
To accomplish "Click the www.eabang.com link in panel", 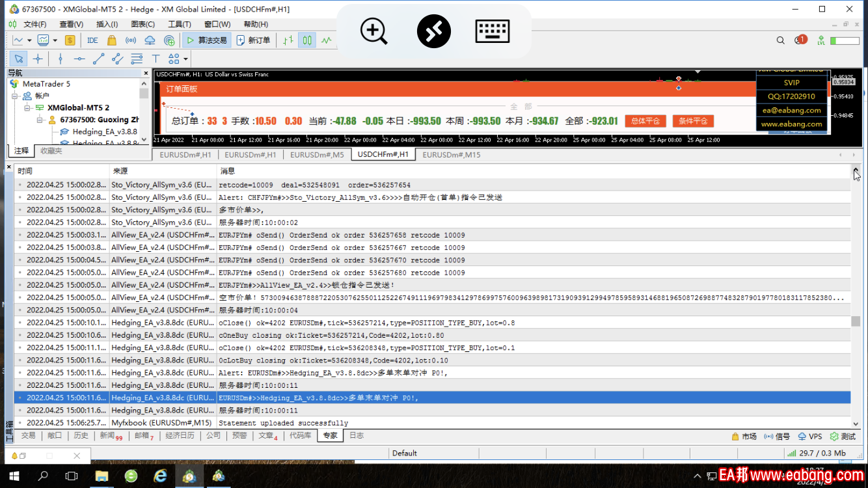I will tap(791, 124).
